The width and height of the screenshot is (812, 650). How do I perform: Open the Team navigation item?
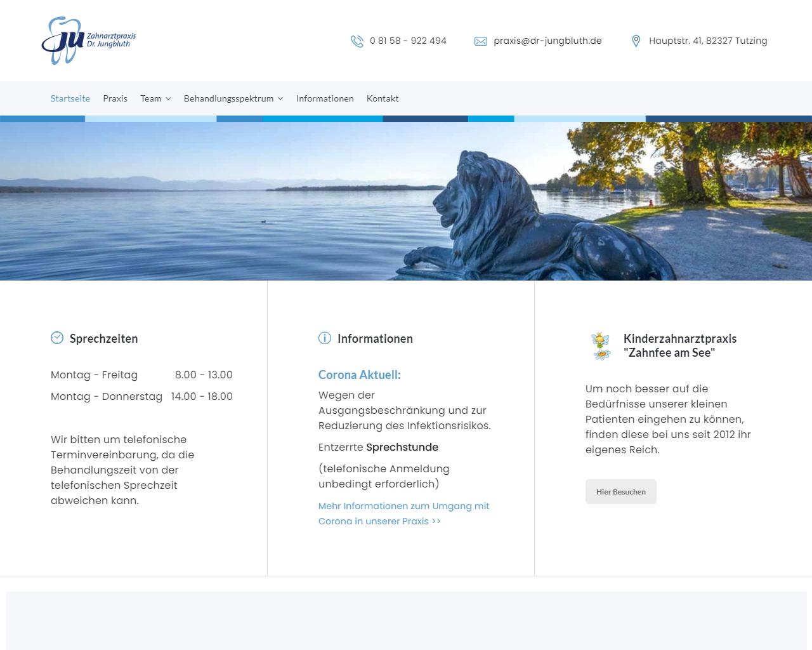tap(151, 98)
